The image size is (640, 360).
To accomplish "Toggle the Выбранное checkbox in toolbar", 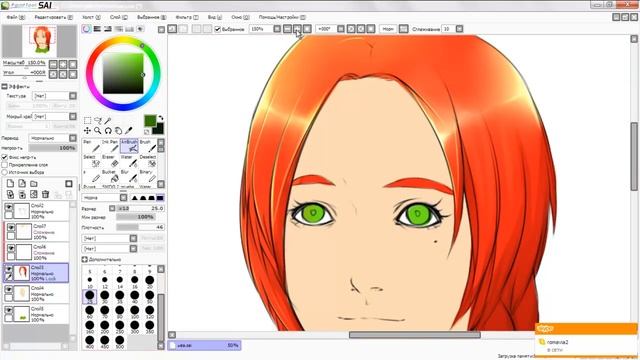I will click(x=218, y=29).
